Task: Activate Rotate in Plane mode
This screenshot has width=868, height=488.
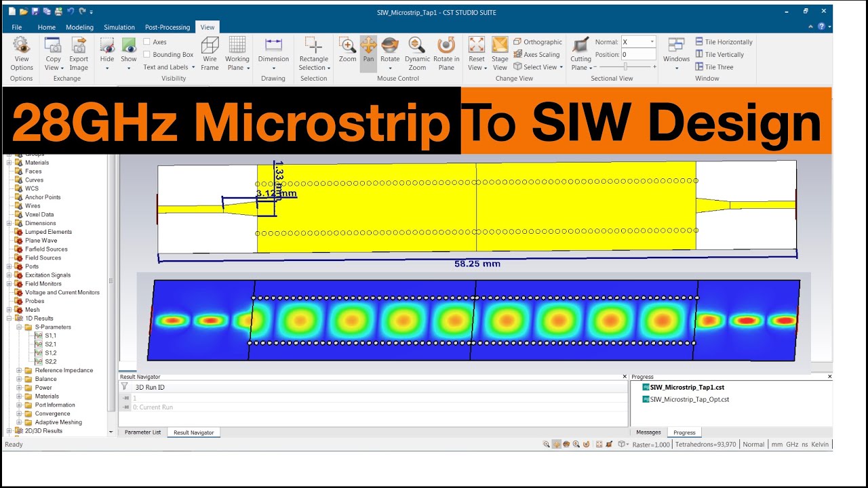Action: pyautogui.click(x=446, y=54)
